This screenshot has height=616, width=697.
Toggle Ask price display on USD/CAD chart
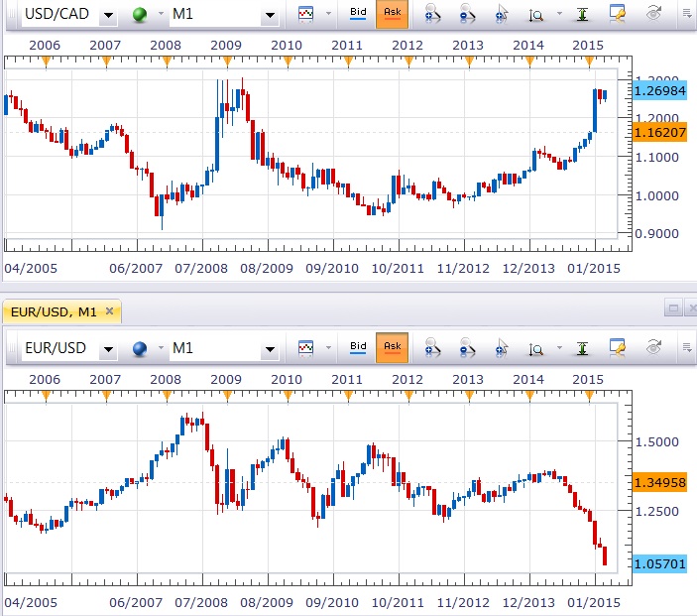(393, 15)
